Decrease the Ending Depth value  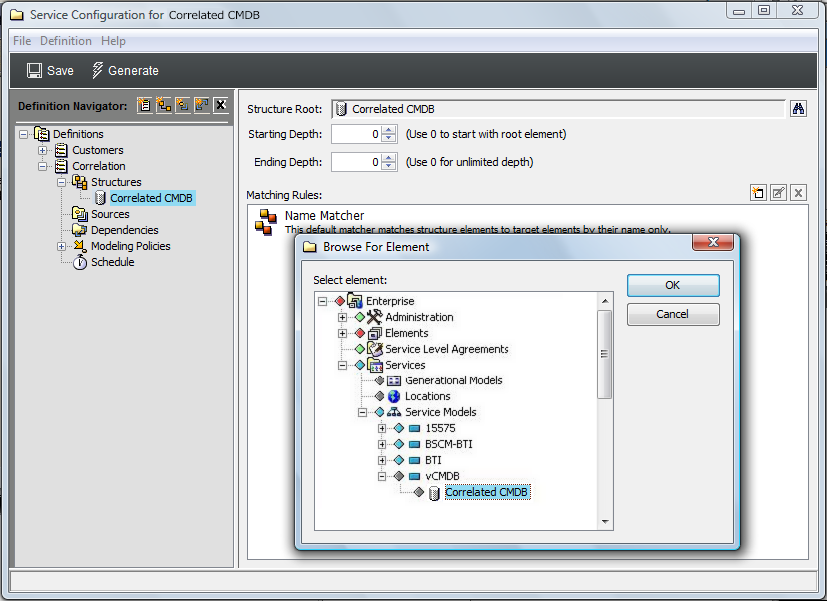click(x=389, y=166)
